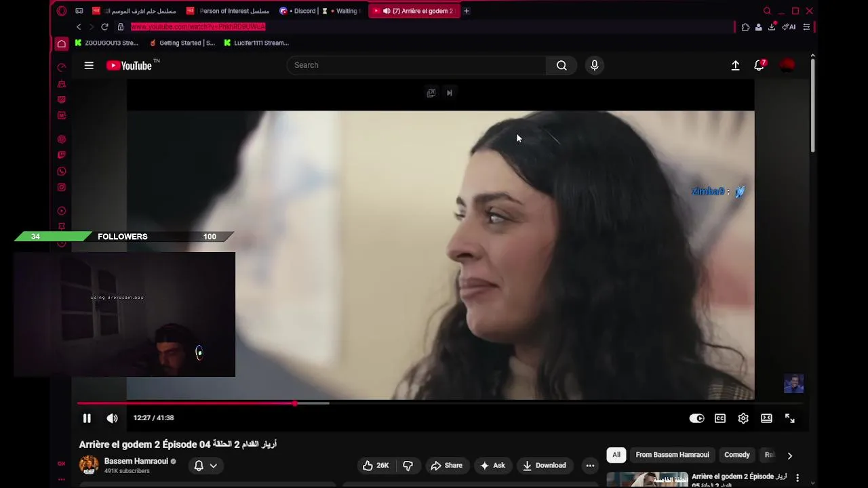Open the browser downloads icon
The image size is (868, 488).
(x=772, y=27)
